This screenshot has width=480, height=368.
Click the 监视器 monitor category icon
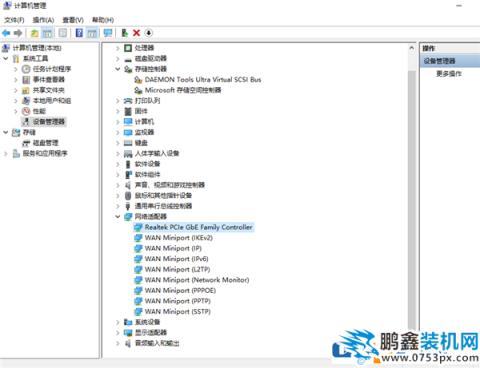(128, 132)
